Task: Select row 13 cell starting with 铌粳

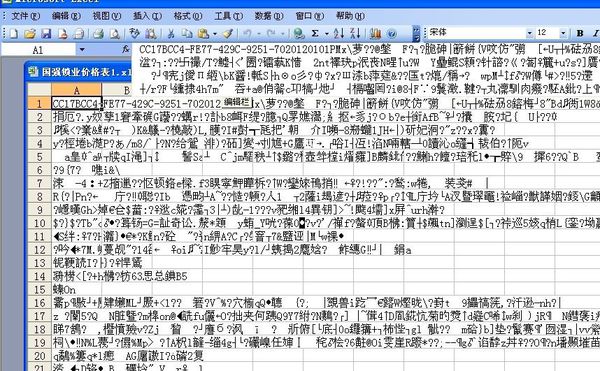Action: click(77, 263)
